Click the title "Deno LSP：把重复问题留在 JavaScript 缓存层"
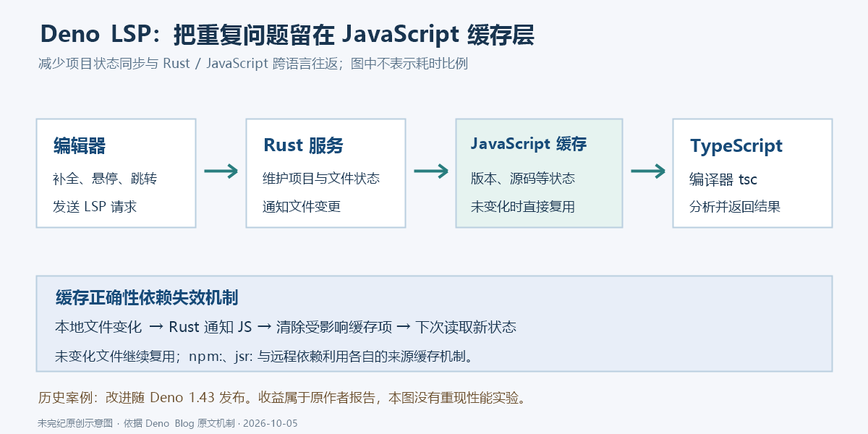The image size is (868, 434). (x=288, y=34)
